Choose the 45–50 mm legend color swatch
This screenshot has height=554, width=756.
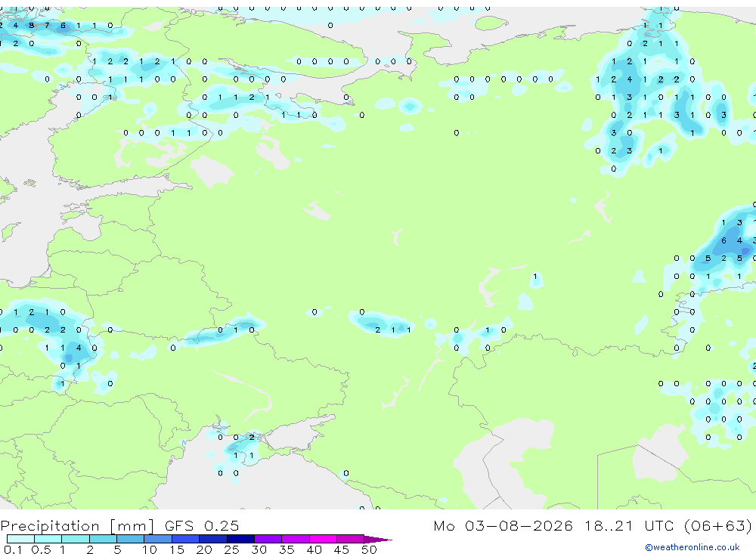click(350, 539)
